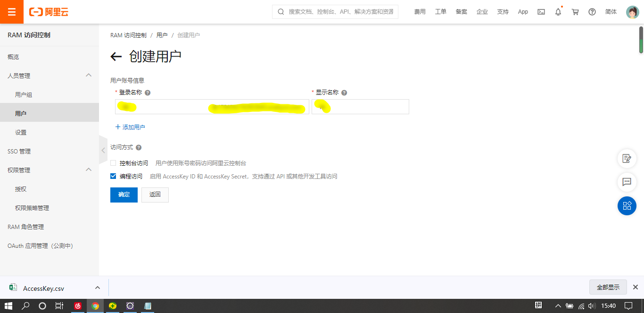Click the 15:40 taskbar clock
The height and width of the screenshot is (313, 644).
(x=609, y=306)
